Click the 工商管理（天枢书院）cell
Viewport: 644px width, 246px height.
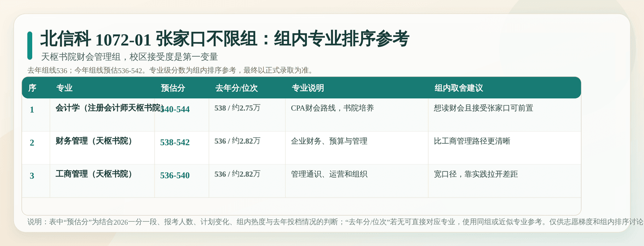[x=94, y=174]
